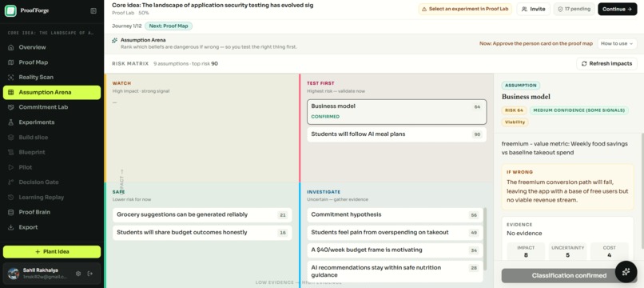Collapse the sidebar panel icon
The height and width of the screenshot is (288, 644).
pyautogui.click(x=93, y=10)
